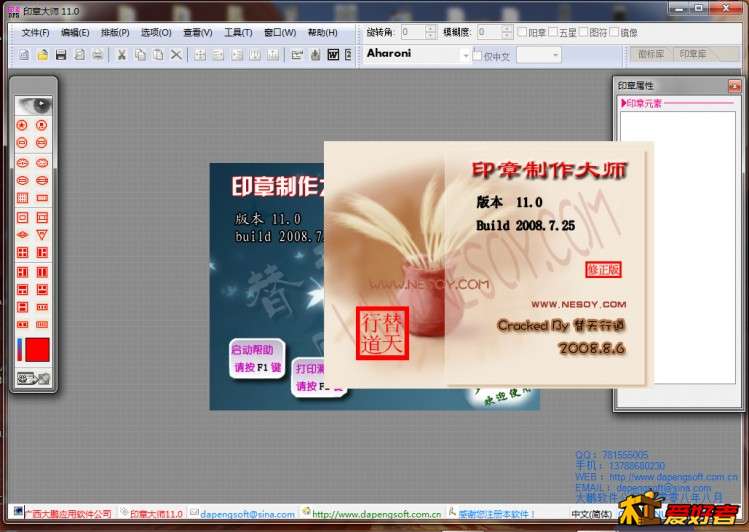Toggle the 仅中文 checkbox
Image resolution: width=749 pixels, height=532 pixels.
click(477, 56)
